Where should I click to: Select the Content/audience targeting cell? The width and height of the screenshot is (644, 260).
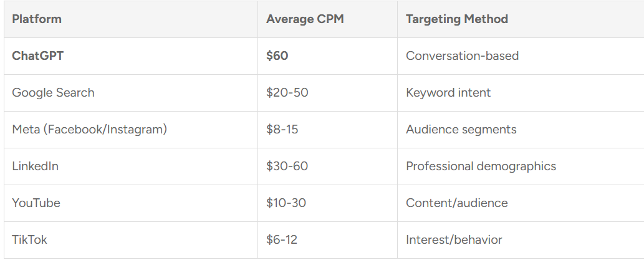pos(456,203)
